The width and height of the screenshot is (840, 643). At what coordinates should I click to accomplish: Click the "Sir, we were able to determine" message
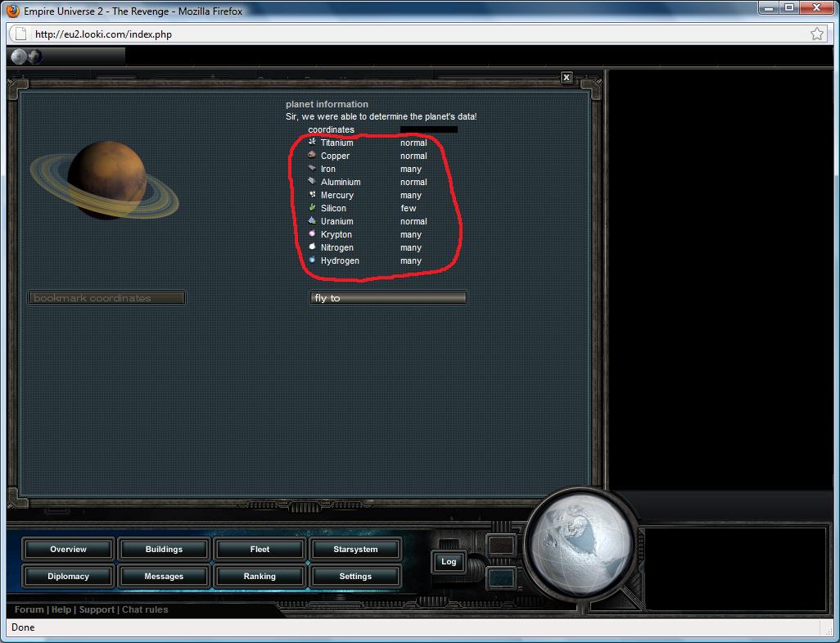point(381,116)
